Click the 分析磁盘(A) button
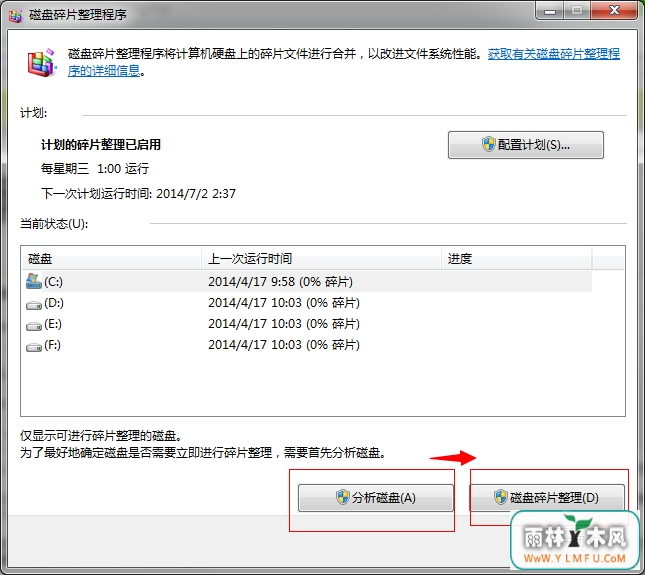 (376, 498)
